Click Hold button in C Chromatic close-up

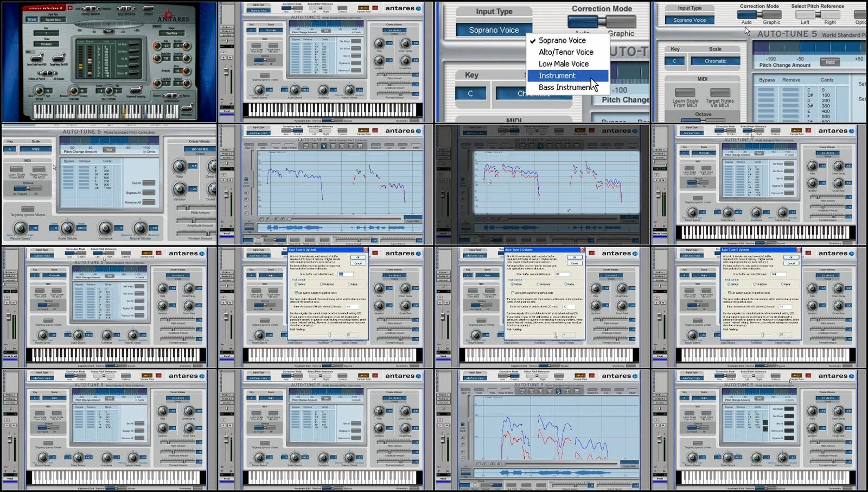(x=830, y=62)
